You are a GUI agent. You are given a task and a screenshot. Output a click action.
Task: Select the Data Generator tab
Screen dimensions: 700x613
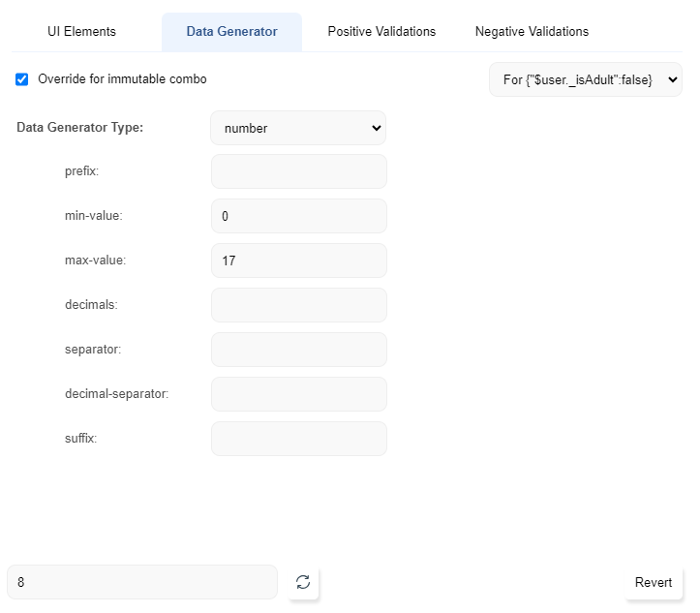[x=231, y=32]
